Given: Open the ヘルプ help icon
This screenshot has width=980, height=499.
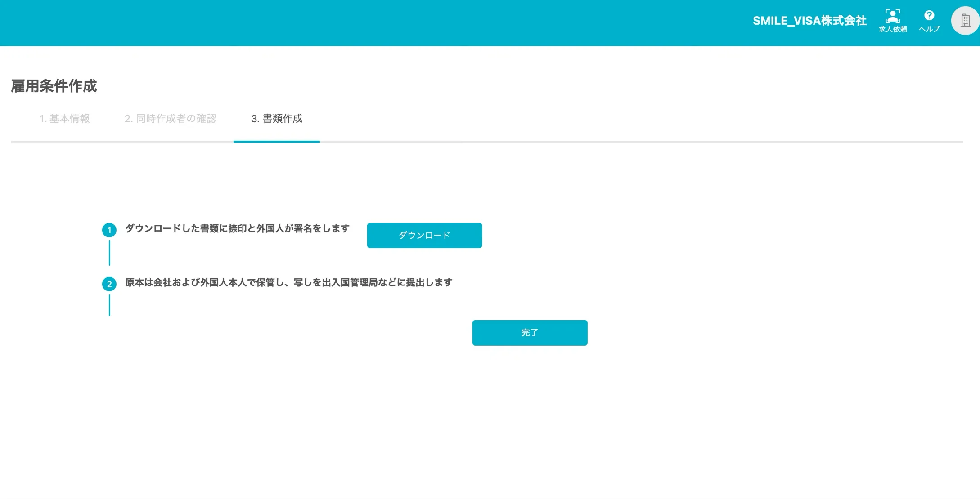Looking at the screenshot, I should [x=929, y=20].
